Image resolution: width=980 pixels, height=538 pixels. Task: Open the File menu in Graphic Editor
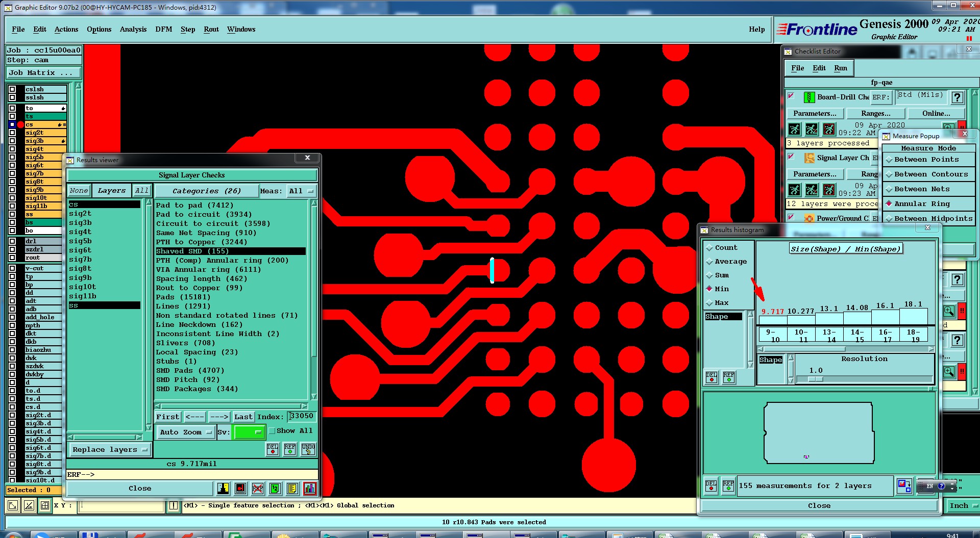(x=18, y=29)
